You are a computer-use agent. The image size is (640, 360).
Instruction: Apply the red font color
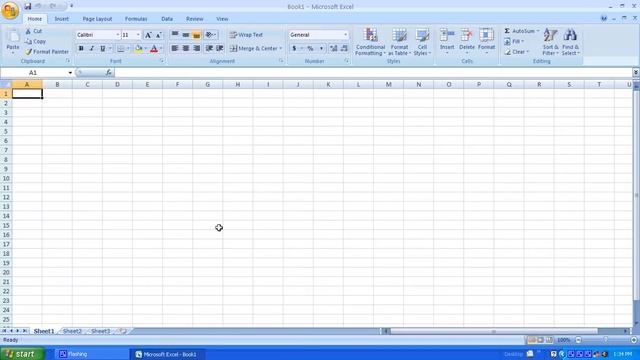[154, 49]
